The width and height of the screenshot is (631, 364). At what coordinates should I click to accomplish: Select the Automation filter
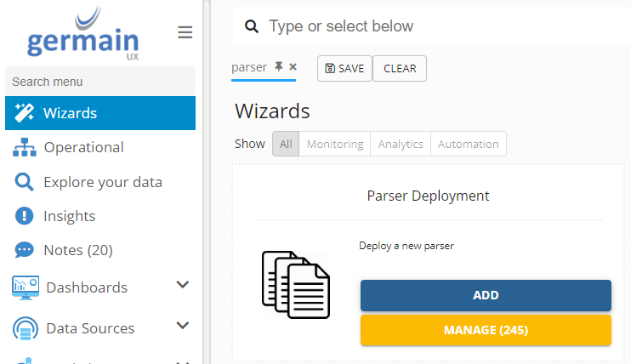coord(469,145)
